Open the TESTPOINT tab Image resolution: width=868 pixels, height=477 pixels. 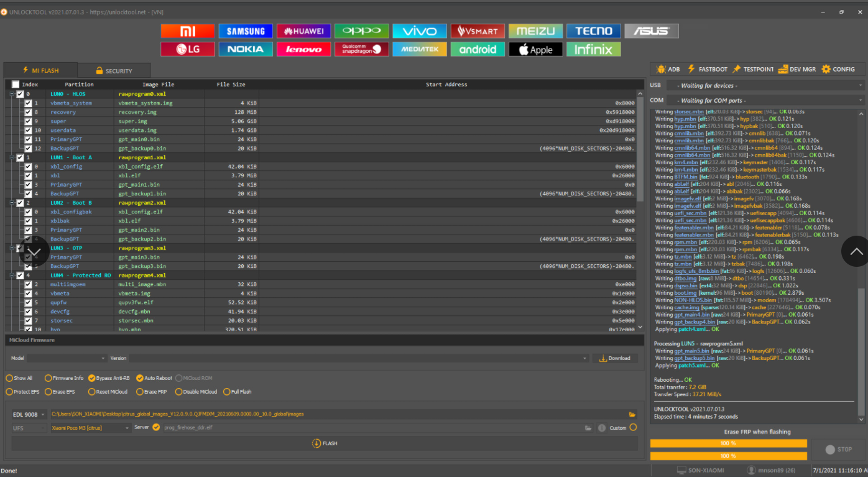753,70
